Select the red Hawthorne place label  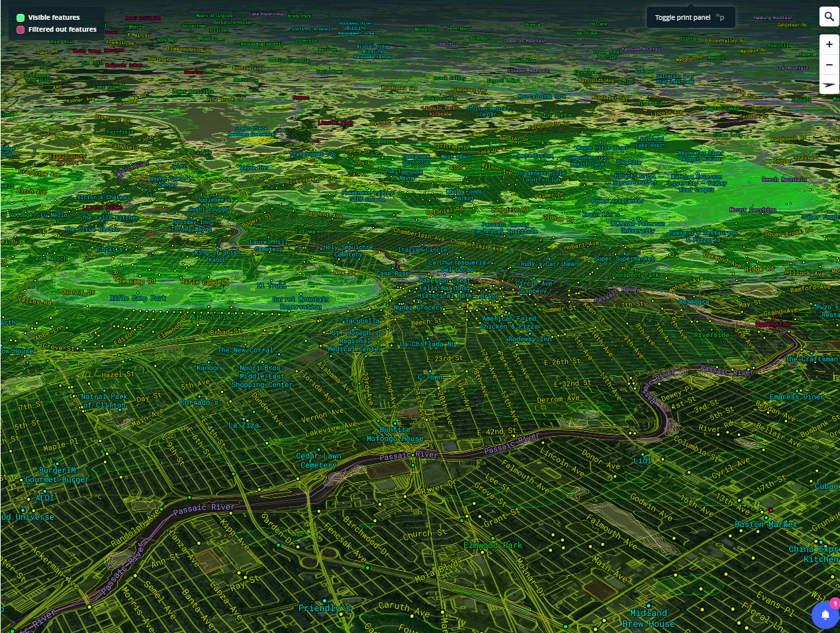(772, 324)
